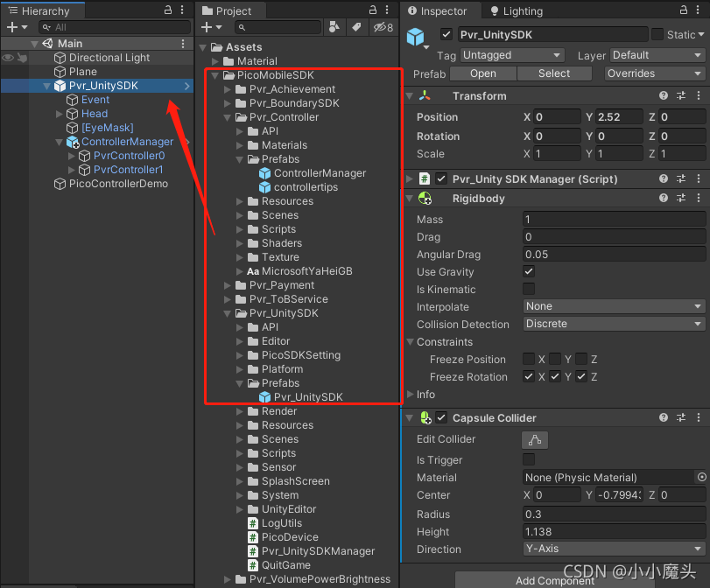Expand the Rigidbody Info foldout
The width and height of the screenshot is (710, 588).
(x=411, y=395)
